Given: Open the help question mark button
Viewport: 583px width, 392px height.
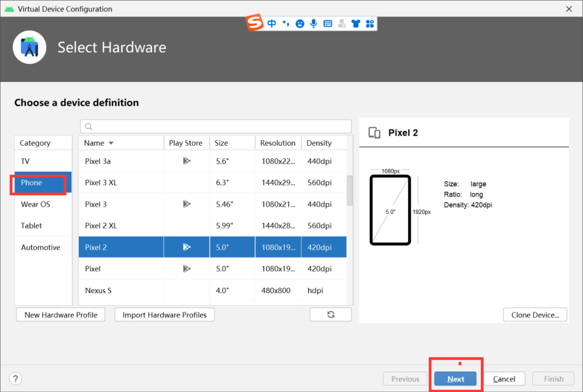Looking at the screenshot, I should pos(15,379).
